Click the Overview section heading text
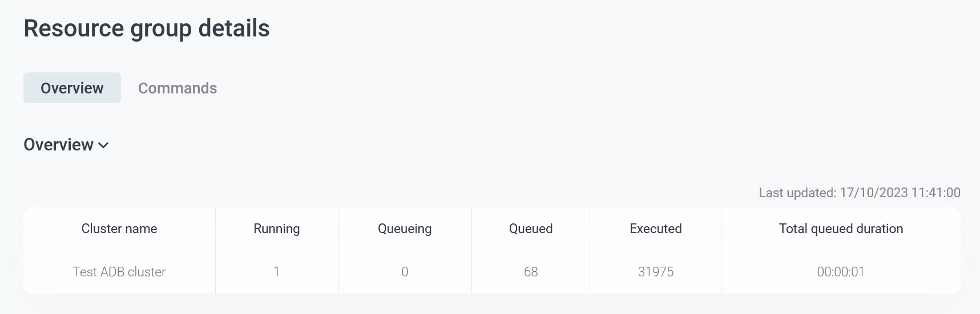 point(58,145)
